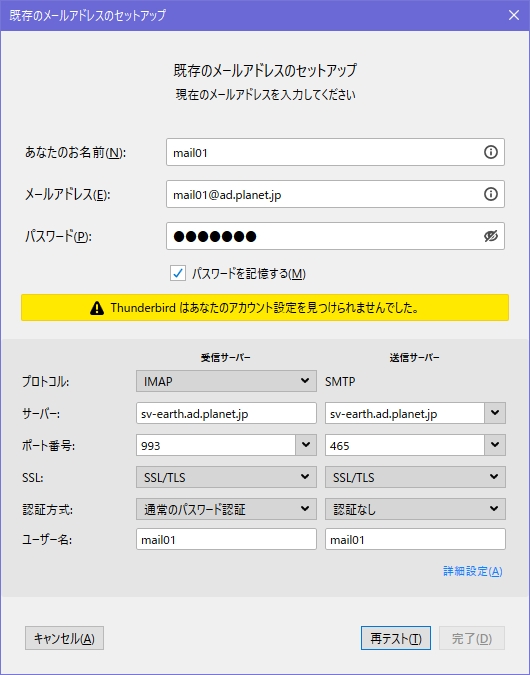
Task: Click the incoming server hostname field
Action: point(226,413)
